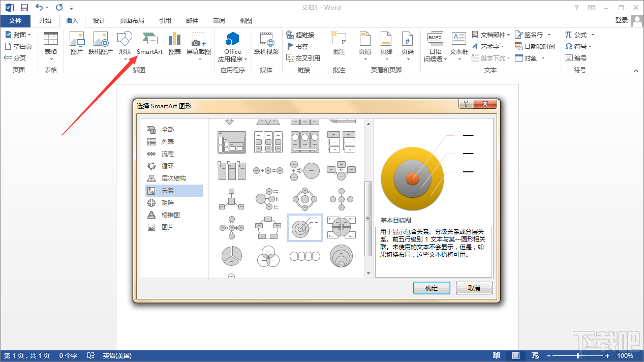Zoom in using the plus control
Screen dimensions: 644x362
[608, 356]
